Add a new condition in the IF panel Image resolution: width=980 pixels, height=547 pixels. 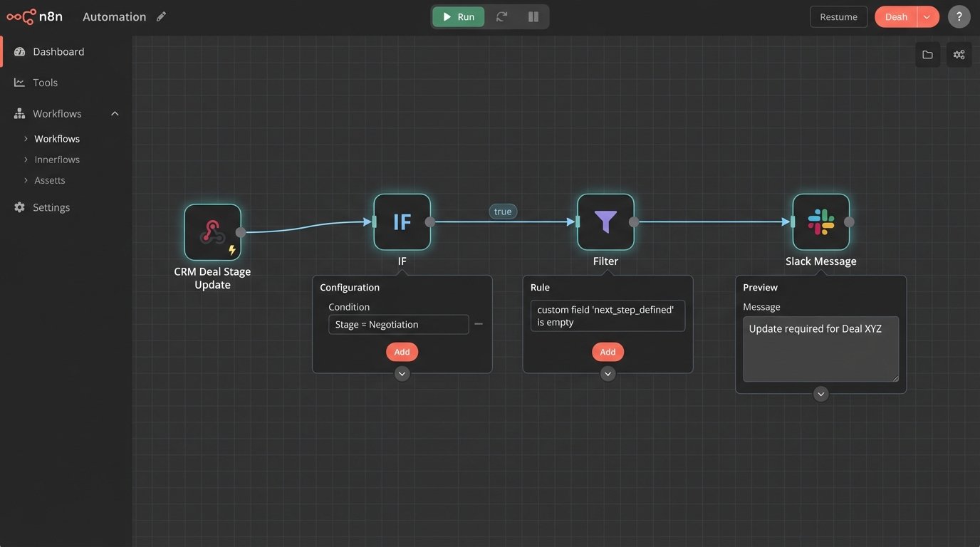402,351
